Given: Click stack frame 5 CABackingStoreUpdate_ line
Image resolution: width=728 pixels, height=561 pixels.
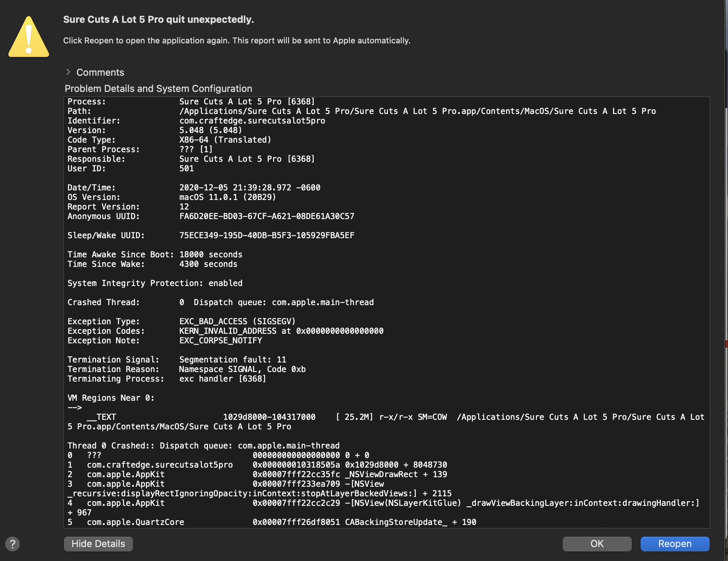Looking at the screenshot, I should click(x=272, y=522).
